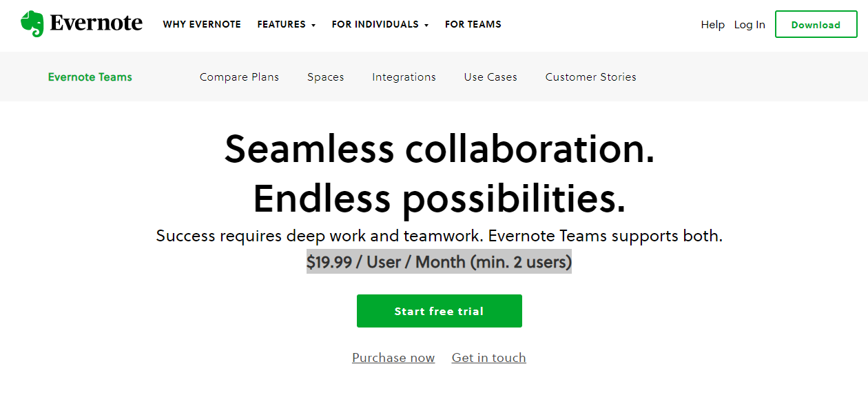Follow the Purchase now link

(393, 357)
